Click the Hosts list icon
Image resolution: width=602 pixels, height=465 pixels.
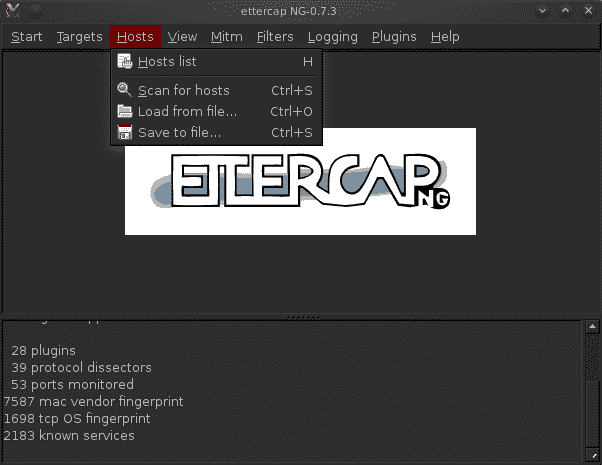[x=125, y=61]
